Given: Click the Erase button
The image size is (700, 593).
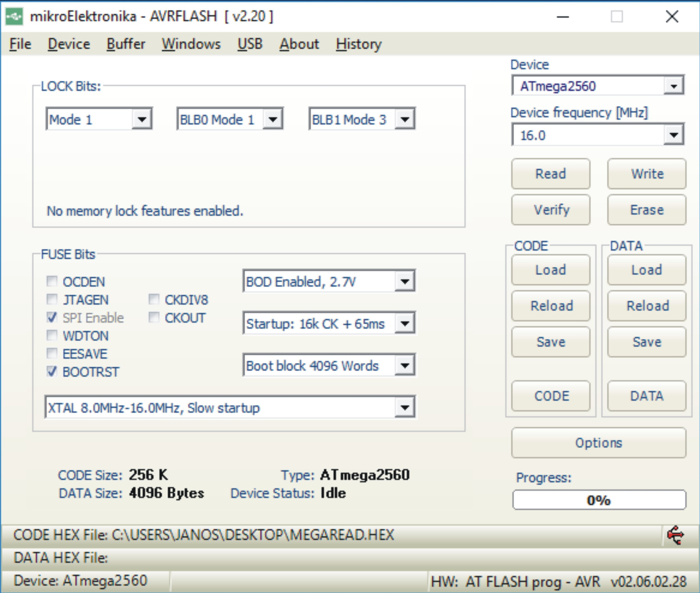Looking at the screenshot, I should click(647, 210).
